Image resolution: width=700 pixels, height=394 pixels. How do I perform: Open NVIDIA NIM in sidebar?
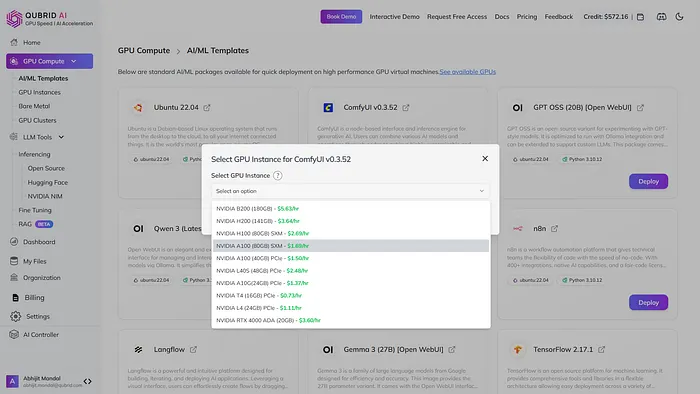(x=45, y=196)
